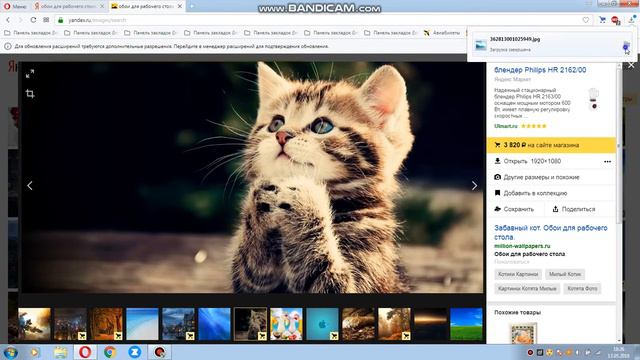Close the image viewer

[631, 65]
